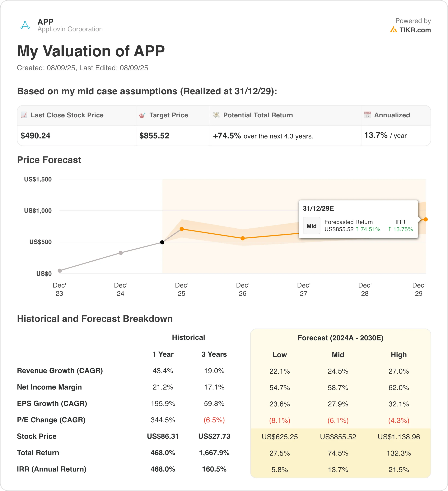Click the AppLovin triangle logo icon
This screenshot has width=448, height=491.
click(x=25, y=25)
